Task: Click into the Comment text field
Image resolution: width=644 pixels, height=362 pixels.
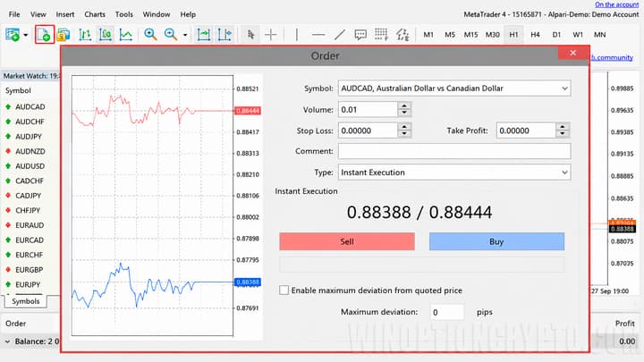Action: [454, 151]
